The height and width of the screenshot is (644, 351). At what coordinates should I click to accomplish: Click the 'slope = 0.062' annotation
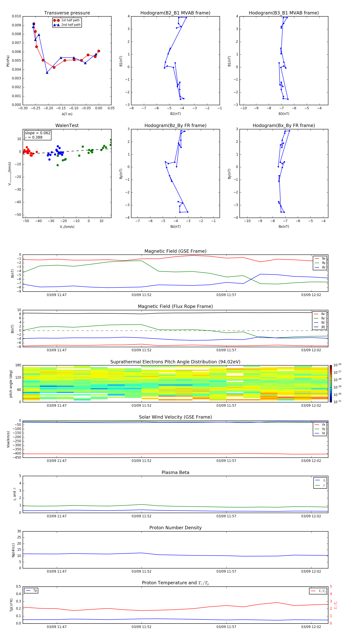tap(38, 133)
